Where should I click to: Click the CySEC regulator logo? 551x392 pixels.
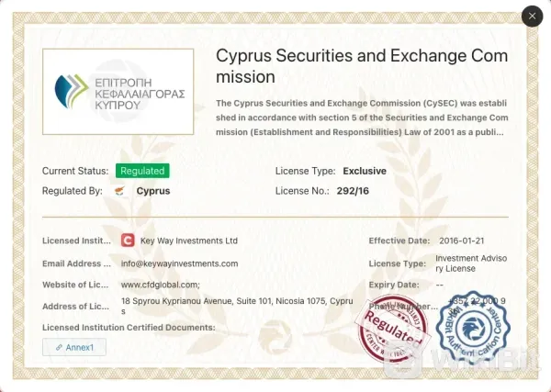pyautogui.click(x=118, y=93)
